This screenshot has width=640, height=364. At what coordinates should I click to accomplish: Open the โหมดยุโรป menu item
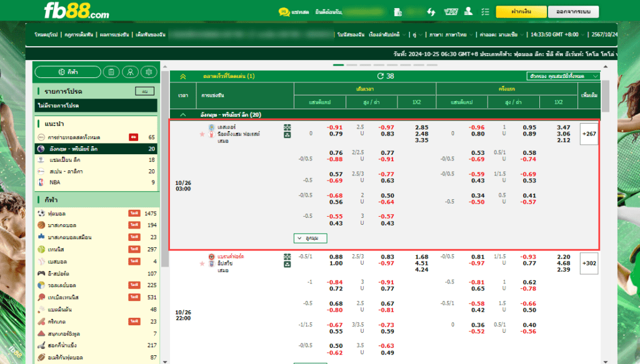point(46,34)
